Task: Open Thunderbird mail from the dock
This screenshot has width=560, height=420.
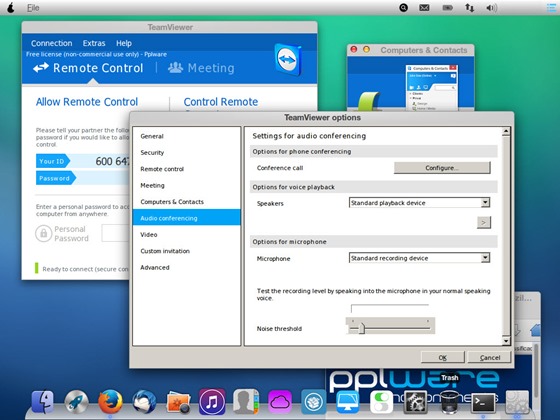Action: click(x=144, y=401)
